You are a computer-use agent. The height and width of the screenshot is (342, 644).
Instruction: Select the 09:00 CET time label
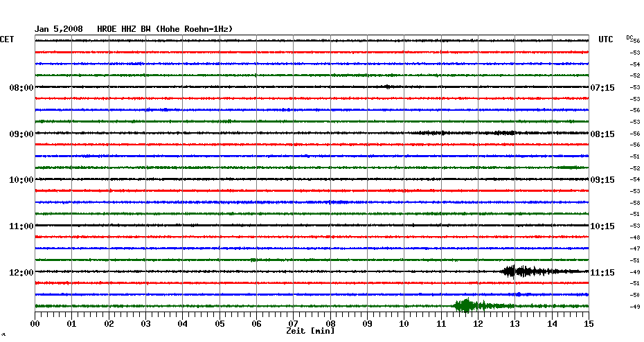(21, 134)
